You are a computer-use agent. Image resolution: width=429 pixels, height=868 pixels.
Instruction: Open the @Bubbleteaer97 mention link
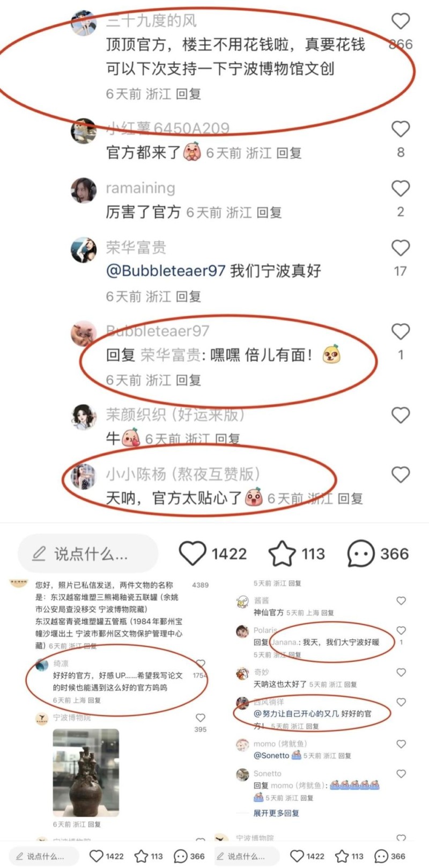(x=166, y=271)
